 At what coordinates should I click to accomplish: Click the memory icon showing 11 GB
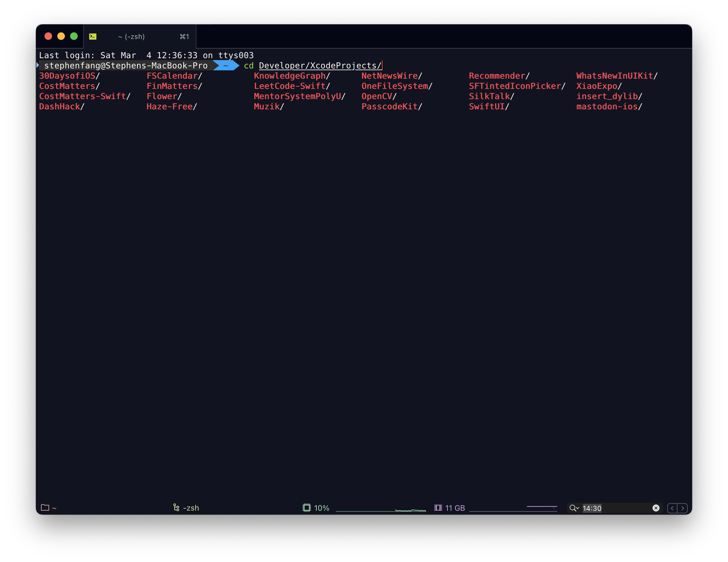(x=438, y=508)
